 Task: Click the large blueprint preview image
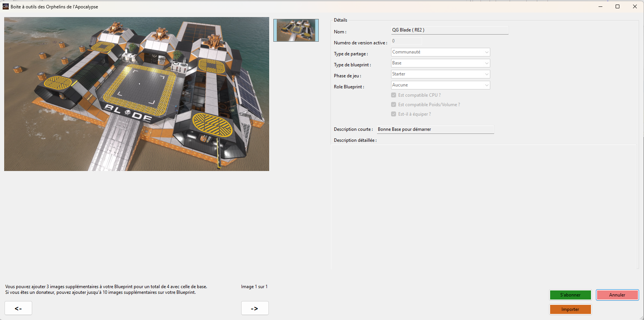pos(137,94)
